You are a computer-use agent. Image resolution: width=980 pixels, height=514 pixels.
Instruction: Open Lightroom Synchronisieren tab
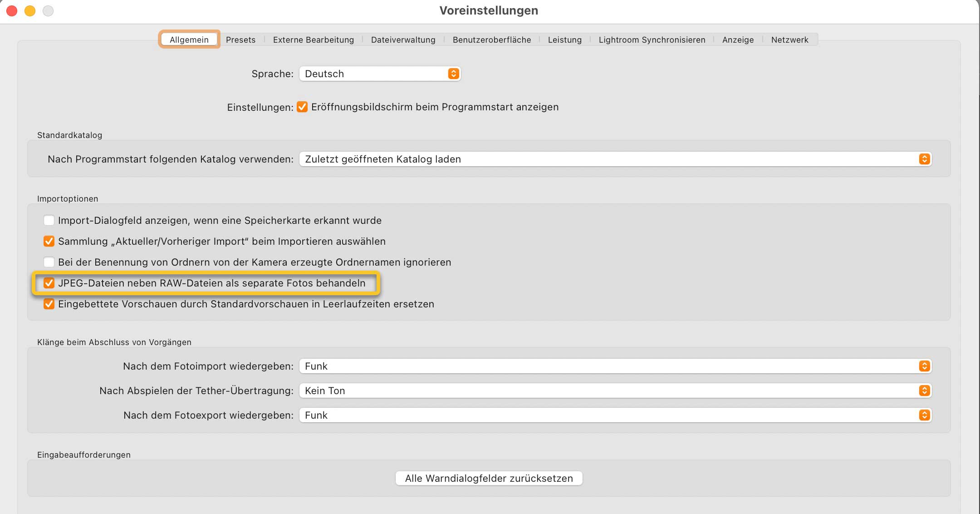652,40
